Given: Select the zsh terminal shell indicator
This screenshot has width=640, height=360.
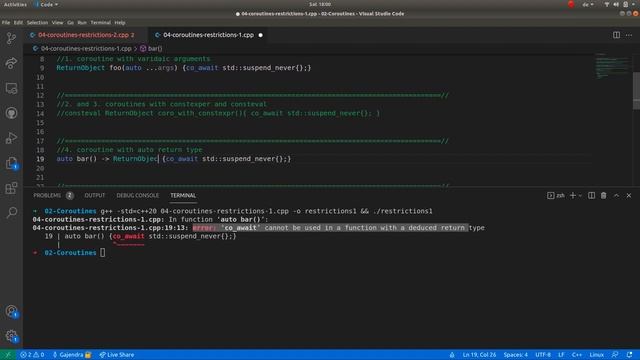Looking at the screenshot, I should pyautogui.click(x=556, y=196).
